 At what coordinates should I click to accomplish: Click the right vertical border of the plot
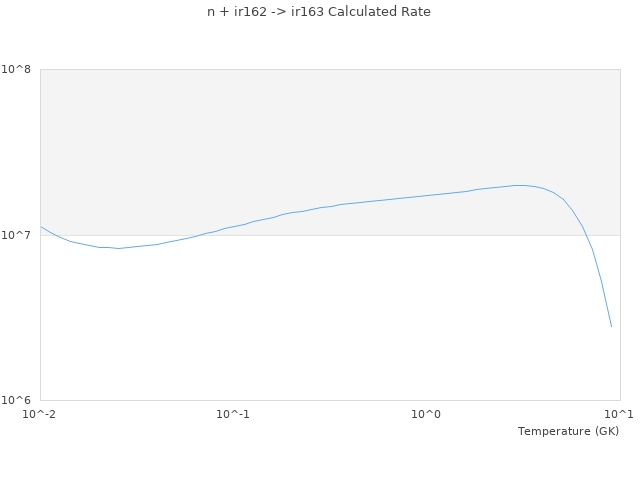click(620, 300)
